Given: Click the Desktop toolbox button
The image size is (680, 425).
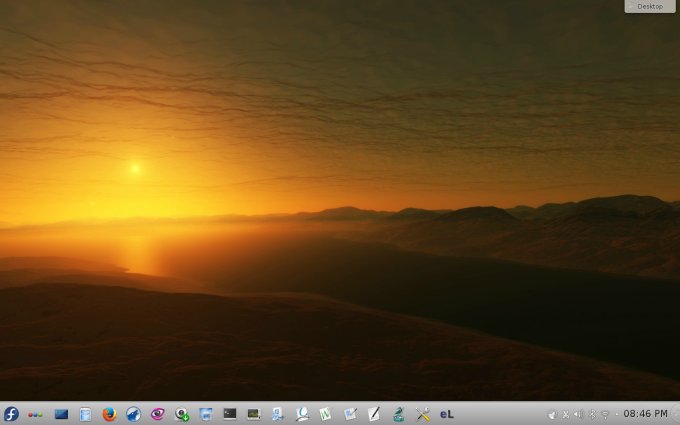Looking at the screenshot, I should [650, 6].
